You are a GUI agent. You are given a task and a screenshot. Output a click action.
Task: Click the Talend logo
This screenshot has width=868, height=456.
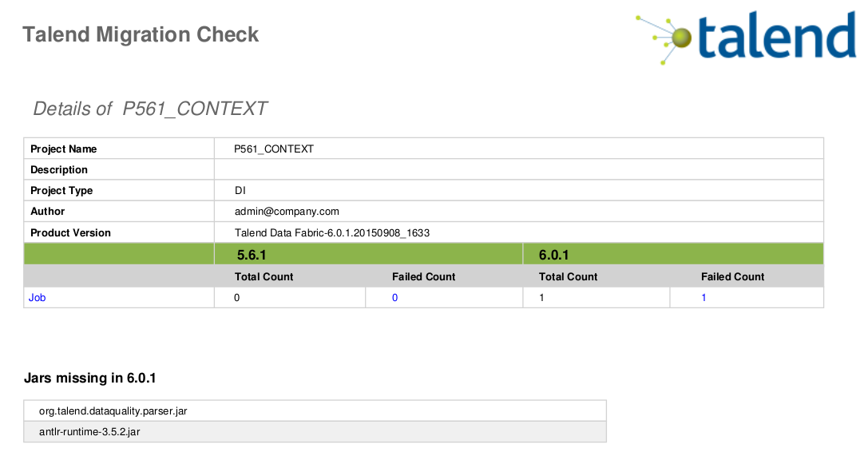[746, 37]
